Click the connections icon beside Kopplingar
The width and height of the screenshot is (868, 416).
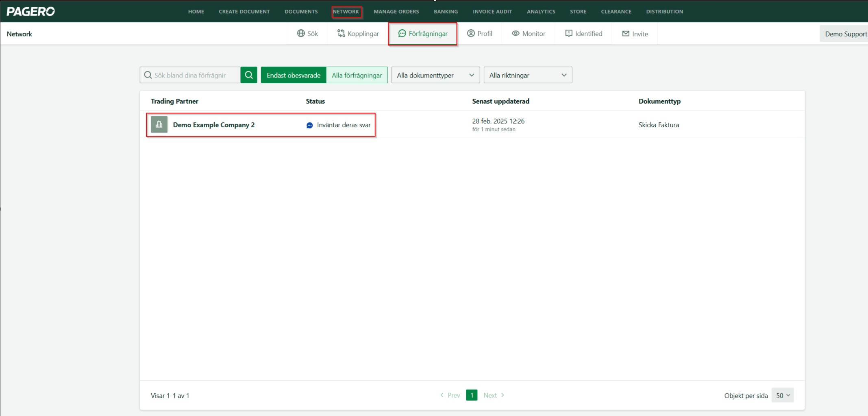tap(341, 33)
